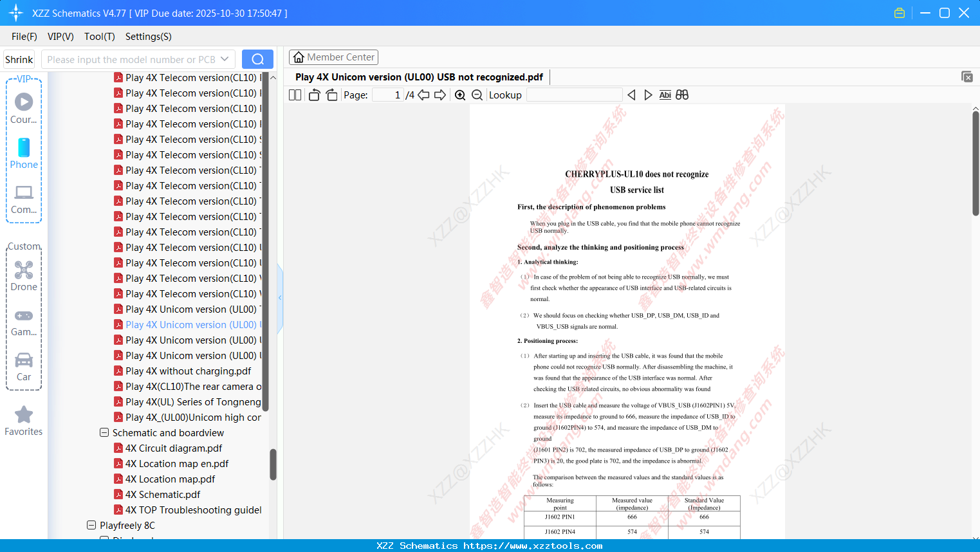Open Play 4X without charging.pdf
980x552 pixels.
189,371
